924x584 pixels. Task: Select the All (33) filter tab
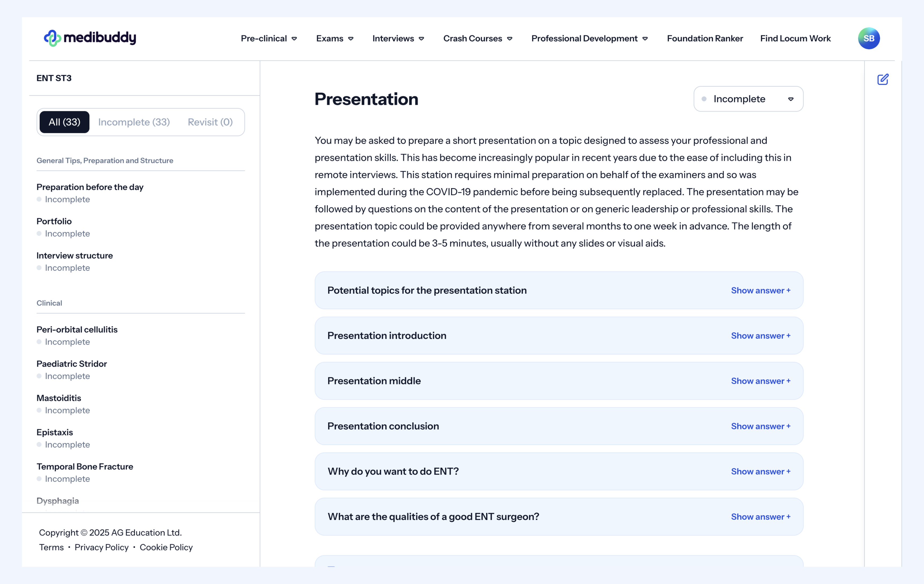65,122
